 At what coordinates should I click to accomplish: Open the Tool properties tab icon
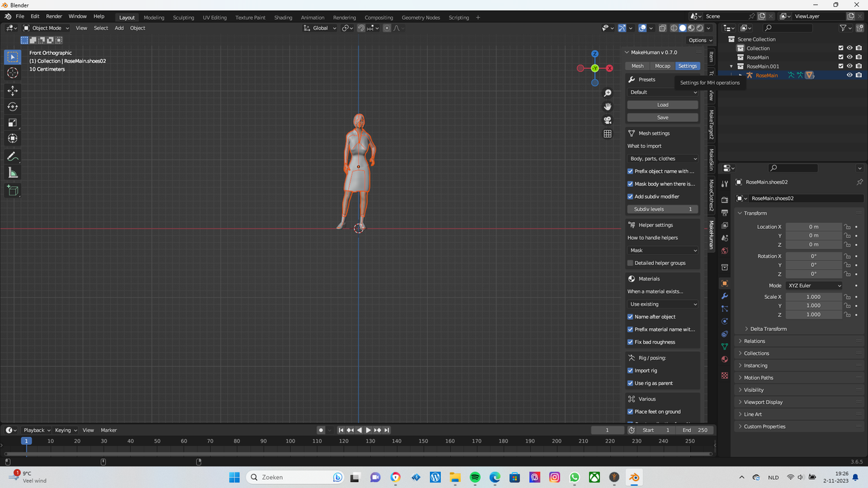click(724, 183)
